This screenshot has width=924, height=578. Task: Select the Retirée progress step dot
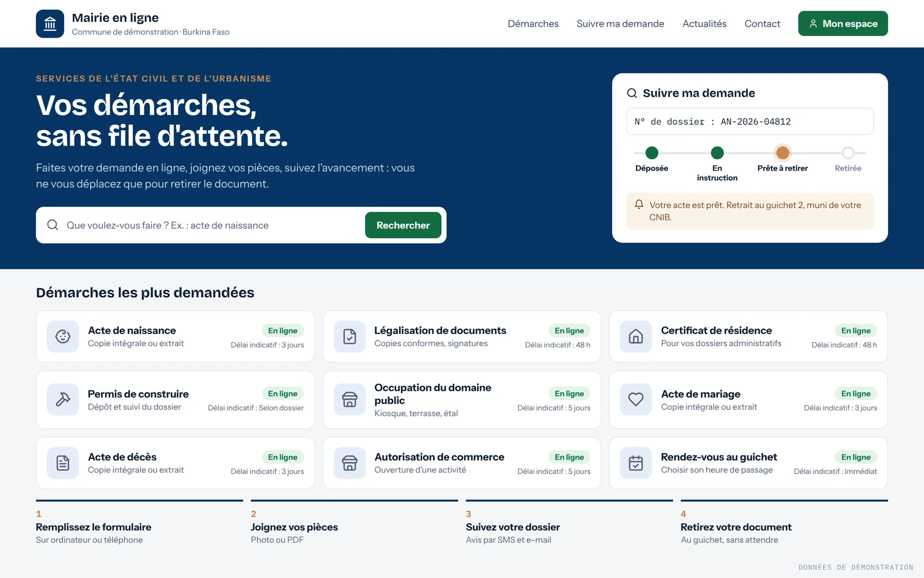[848, 153]
